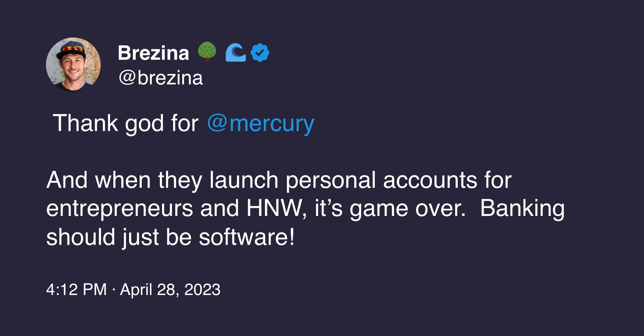Click the blue verified checkmark badge
The image size is (644, 336).
[260, 53]
